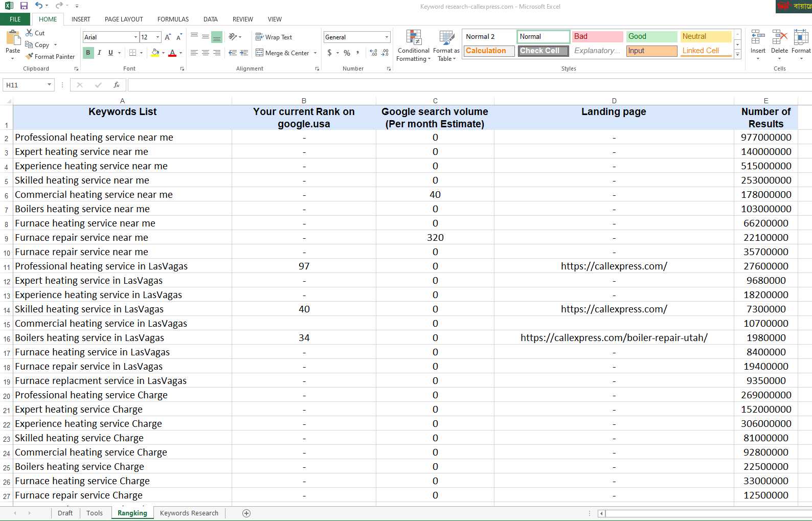Select the Format Painter brush
Image resolution: width=812 pixels, height=521 pixels.
[x=50, y=57]
